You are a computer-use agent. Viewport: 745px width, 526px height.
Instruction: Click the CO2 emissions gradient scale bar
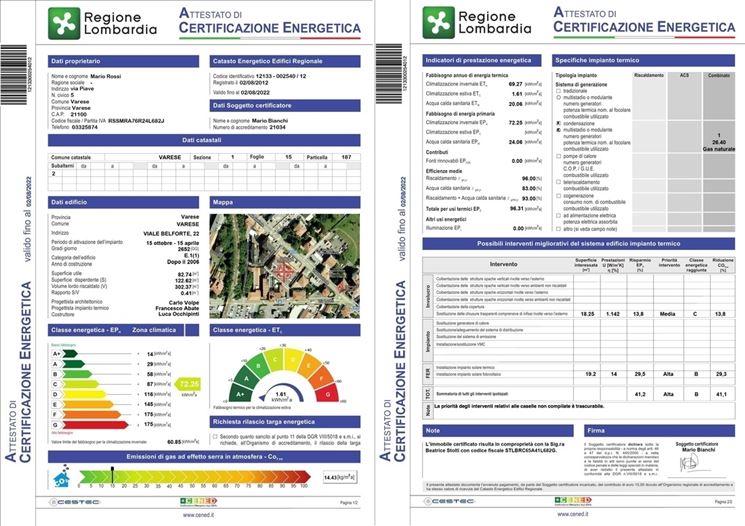(195, 477)
